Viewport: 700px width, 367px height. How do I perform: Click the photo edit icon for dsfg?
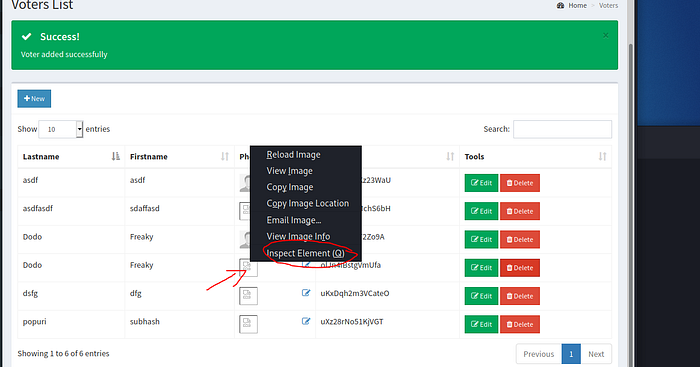tap(306, 293)
